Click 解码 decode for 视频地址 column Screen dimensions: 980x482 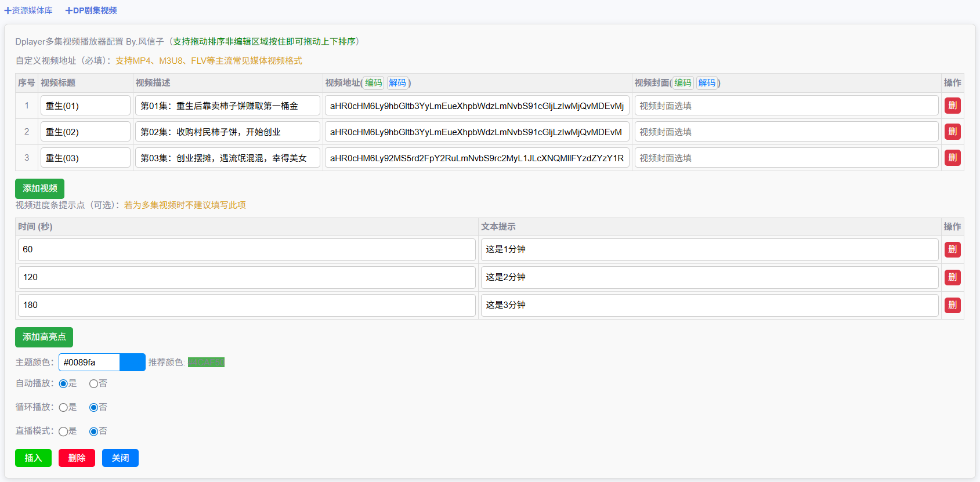tap(397, 83)
